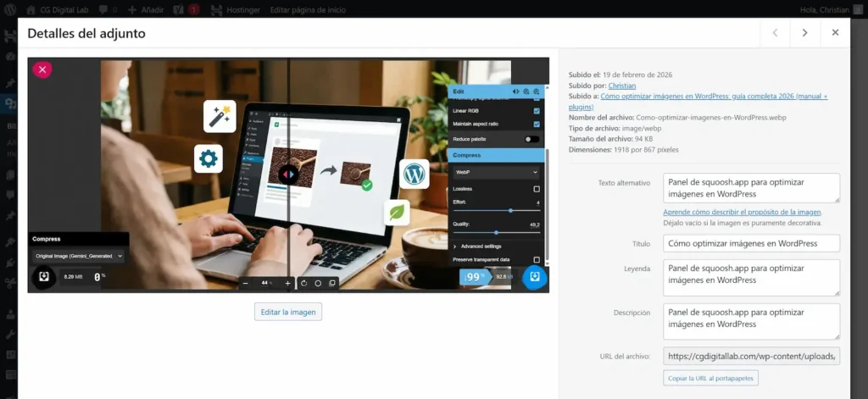Click Copiar la URL al portapapeles button
Screen dimensions: 868x399
coord(710,378)
